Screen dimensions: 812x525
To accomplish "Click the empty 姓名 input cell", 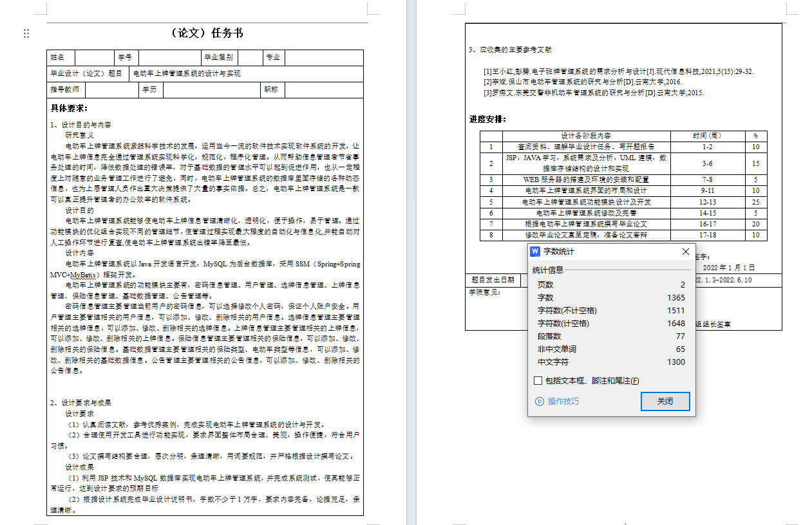I will (95, 57).
